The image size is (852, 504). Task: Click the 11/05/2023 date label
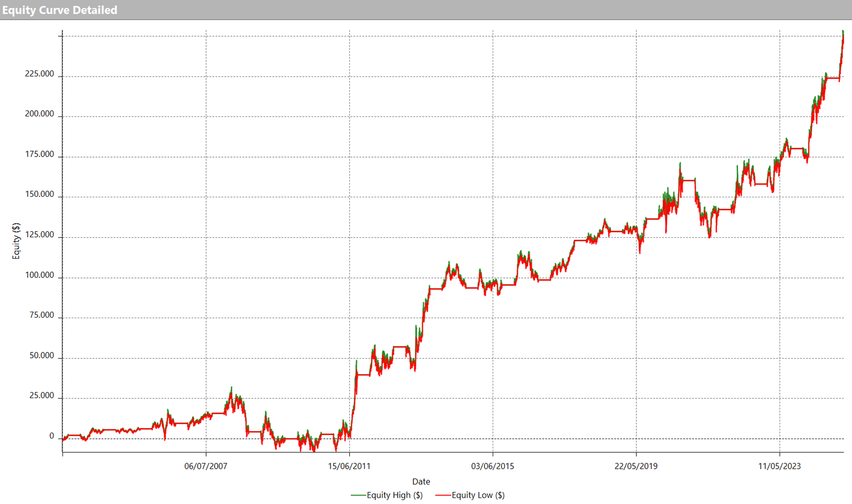coord(779,466)
